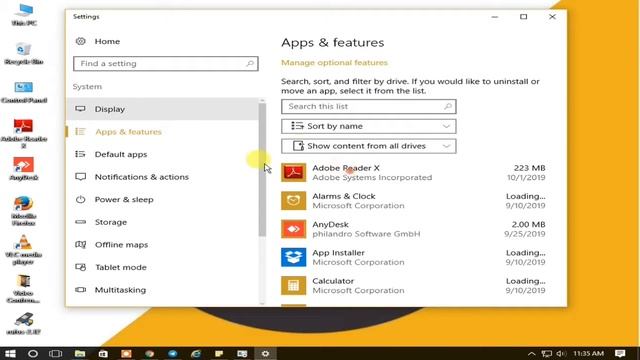Open Task View on the taskbar
This screenshot has width=640, height=360.
click(x=56, y=353)
